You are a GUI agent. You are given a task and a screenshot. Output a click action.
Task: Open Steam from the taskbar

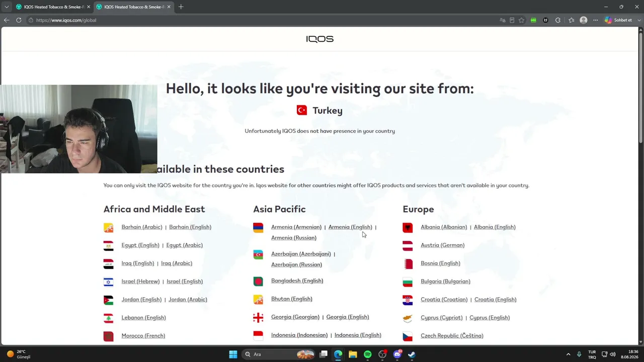tap(412, 354)
